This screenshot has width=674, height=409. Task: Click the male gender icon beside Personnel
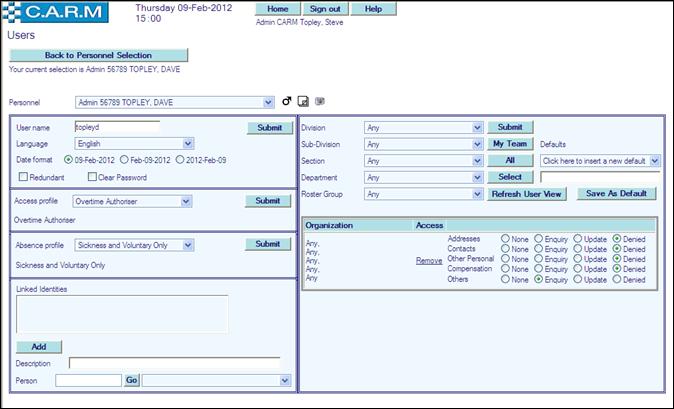click(x=286, y=101)
